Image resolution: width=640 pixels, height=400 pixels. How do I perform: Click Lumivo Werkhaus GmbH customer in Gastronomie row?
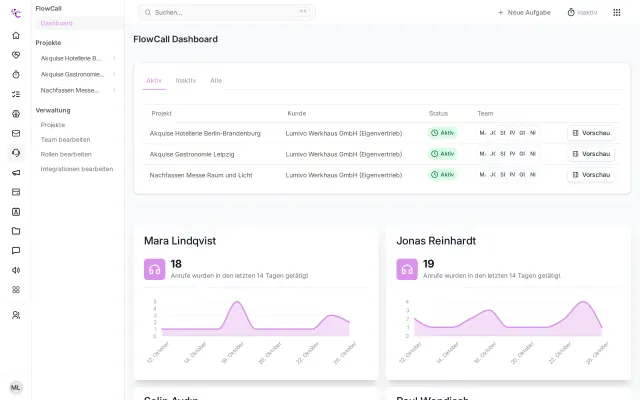click(344, 154)
